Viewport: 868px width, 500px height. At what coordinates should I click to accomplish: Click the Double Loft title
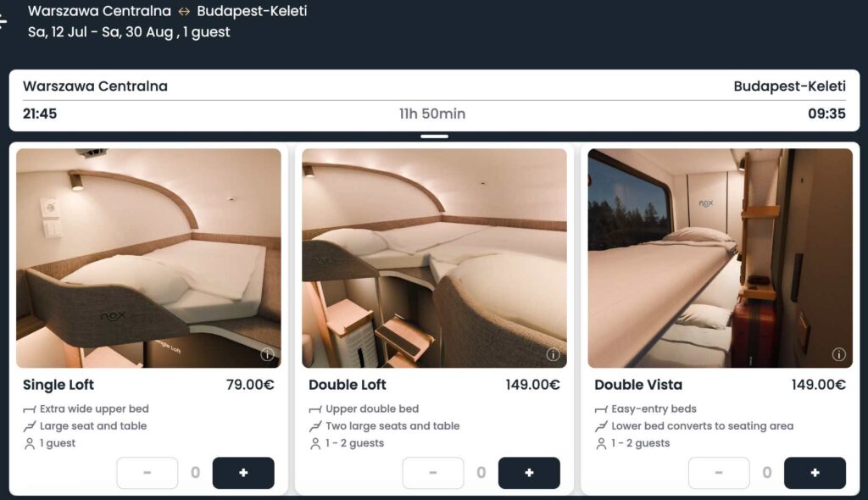click(347, 384)
